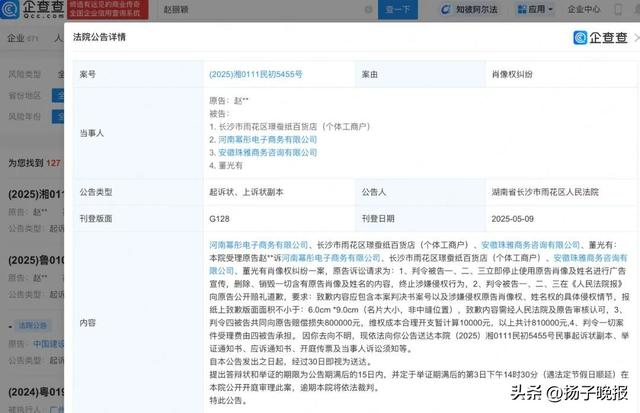Open 安徽珠雅商务咨询有限公司 link in content's first line

coord(531,245)
